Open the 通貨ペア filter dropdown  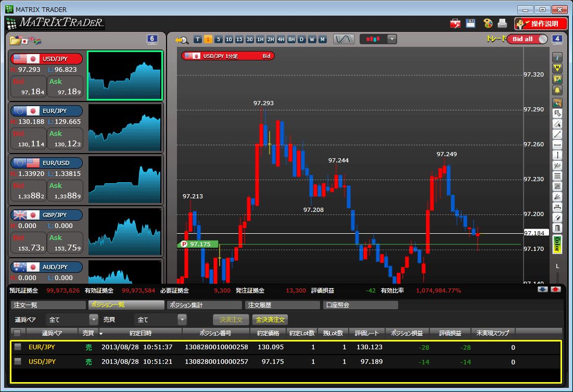pyautogui.click(x=94, y=320)
